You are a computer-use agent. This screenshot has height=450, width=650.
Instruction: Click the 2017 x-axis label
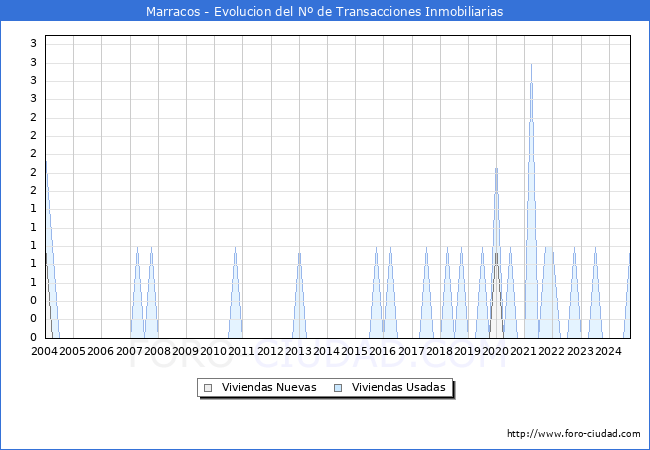[x=411, y=351]
